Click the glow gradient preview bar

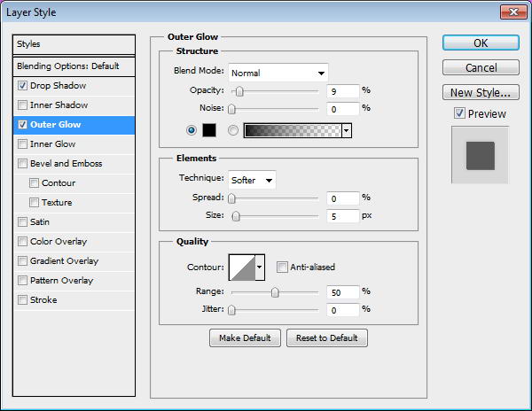point(293,130)
